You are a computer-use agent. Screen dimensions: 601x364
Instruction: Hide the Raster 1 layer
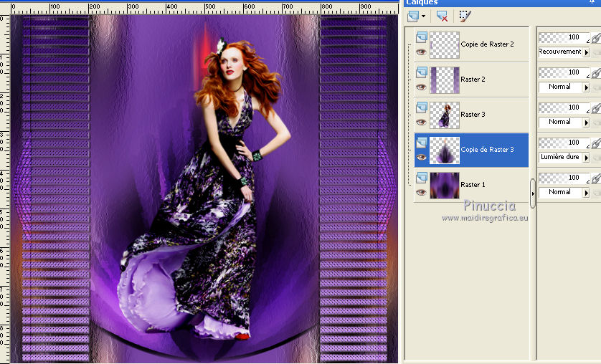[x=421, y=192]
